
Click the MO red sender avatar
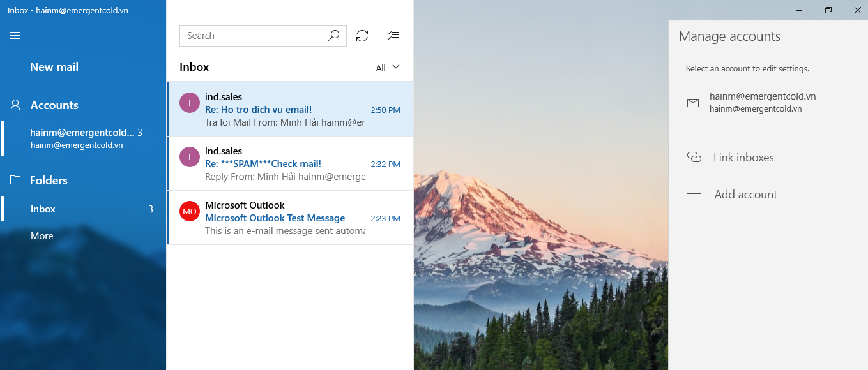[190, 211]
